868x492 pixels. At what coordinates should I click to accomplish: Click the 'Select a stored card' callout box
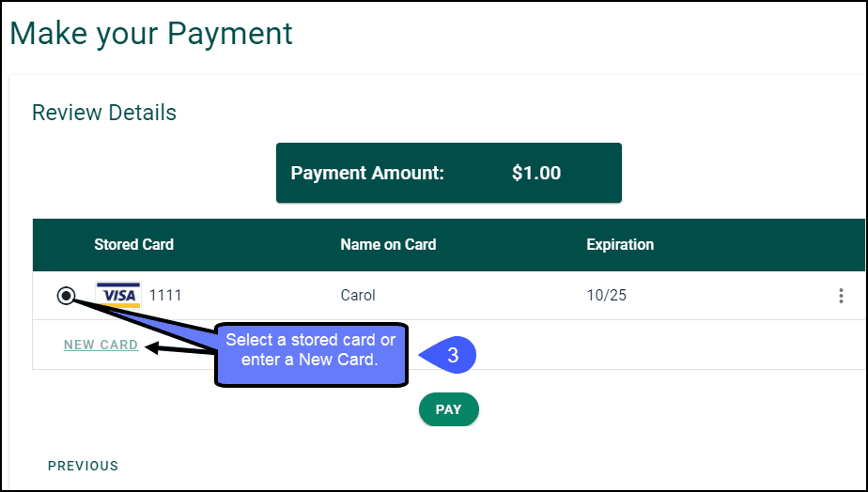(x=311, y=355)
